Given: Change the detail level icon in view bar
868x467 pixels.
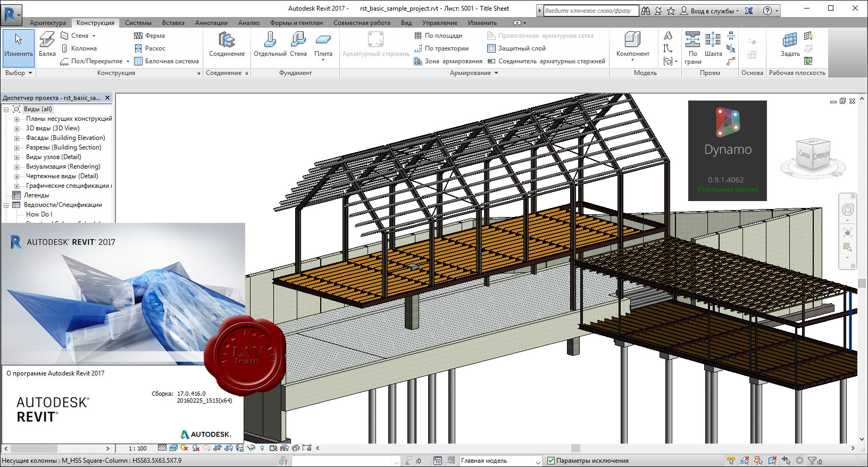Looking at the screenshot, I should (x=162, y=448).
